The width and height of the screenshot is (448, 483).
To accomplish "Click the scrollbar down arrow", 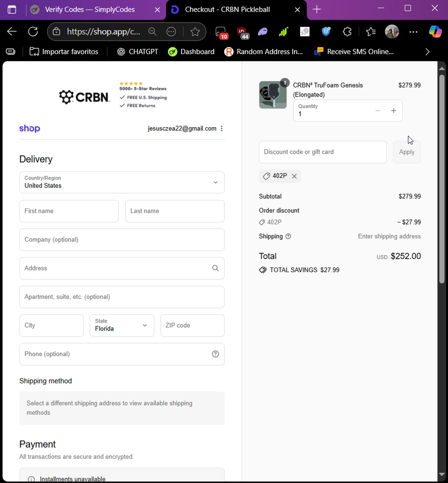I will click(x=442, y=474).
